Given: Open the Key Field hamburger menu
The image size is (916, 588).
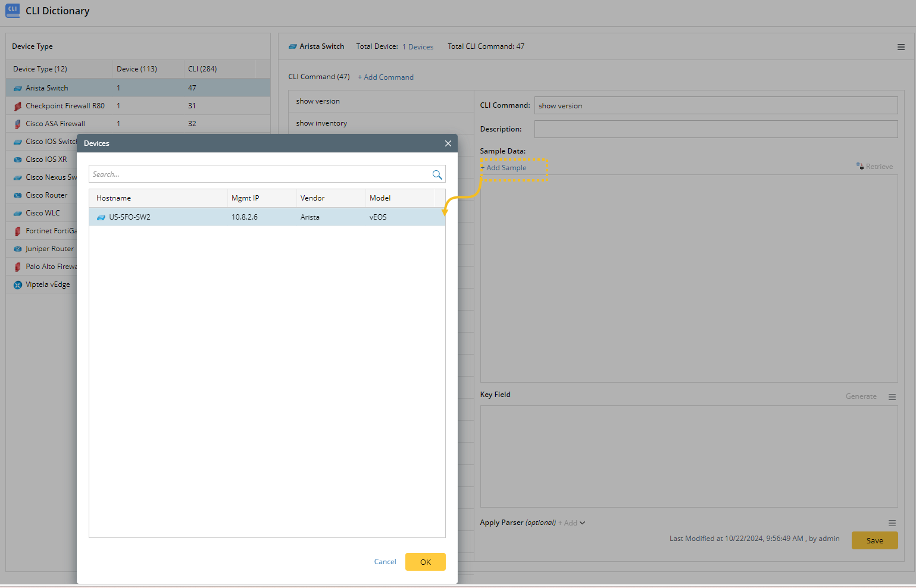Looking at the screenshot, I should 892,397.
